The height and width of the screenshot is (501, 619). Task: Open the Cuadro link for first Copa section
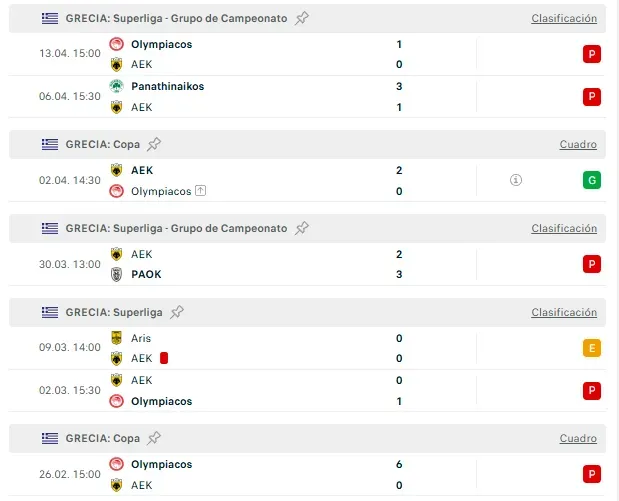(578, 144)
